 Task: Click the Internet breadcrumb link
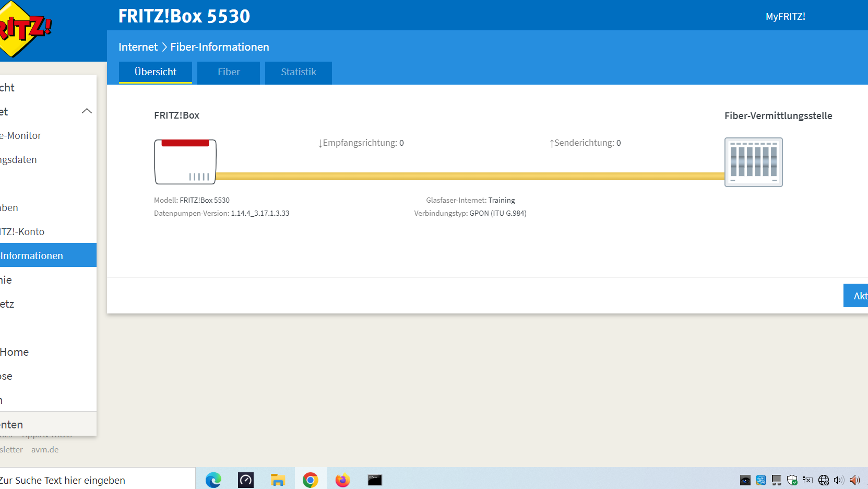[138, 47]
